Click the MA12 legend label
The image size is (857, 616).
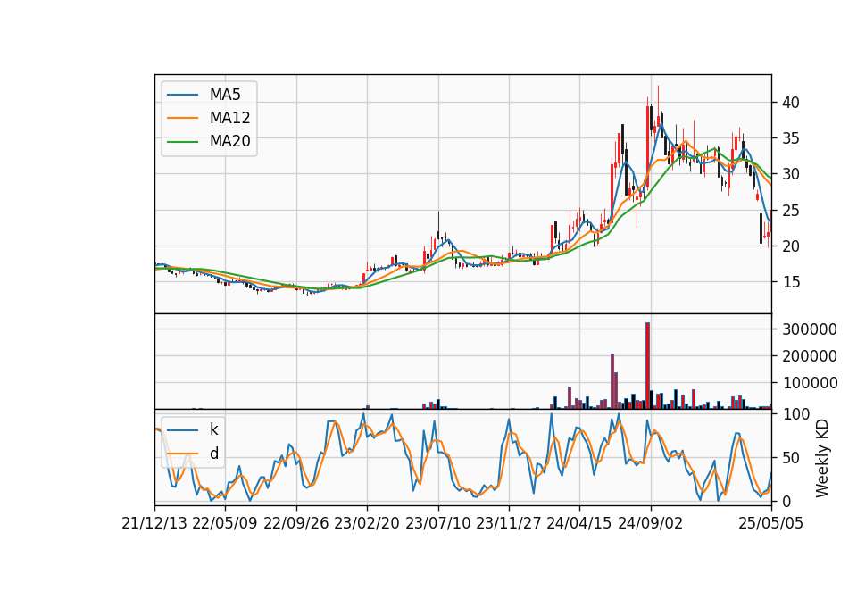point(229,118)
